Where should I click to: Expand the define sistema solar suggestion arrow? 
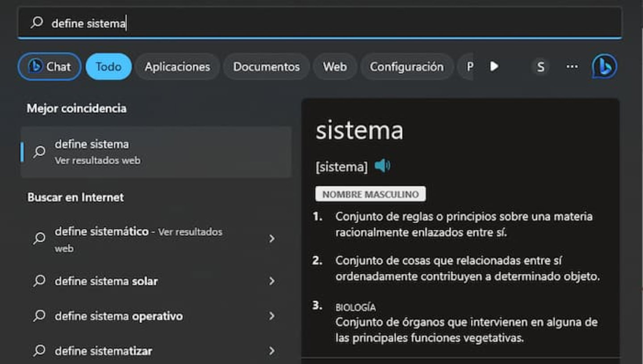tap(271, 281)
